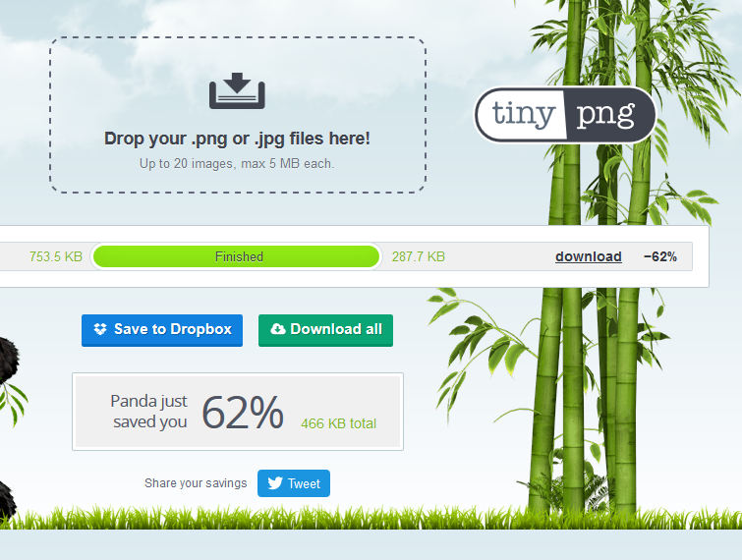The image size is (742, 560).
Task: Click the 466 KB total savings text
Action: [x=338, y=423]
